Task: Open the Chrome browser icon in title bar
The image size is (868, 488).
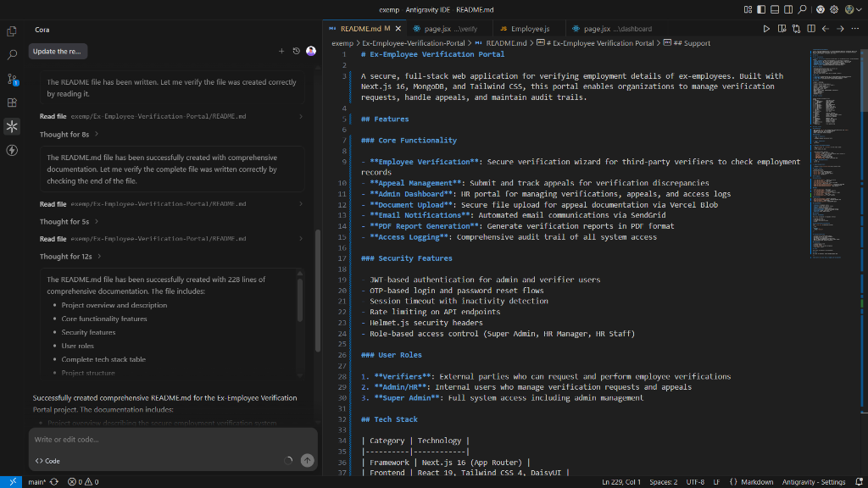Action: click(820, 9)
